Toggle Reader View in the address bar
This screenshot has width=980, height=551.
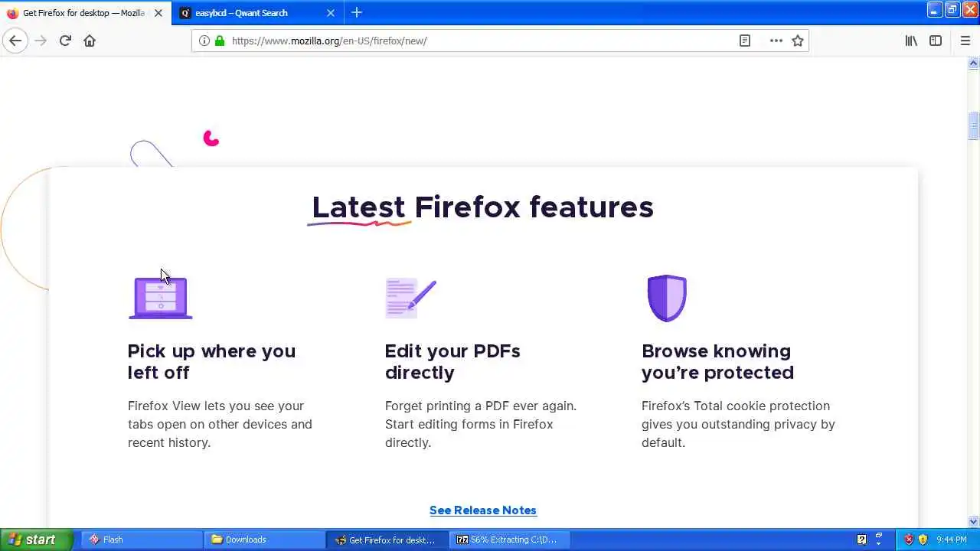pos(745,41)
